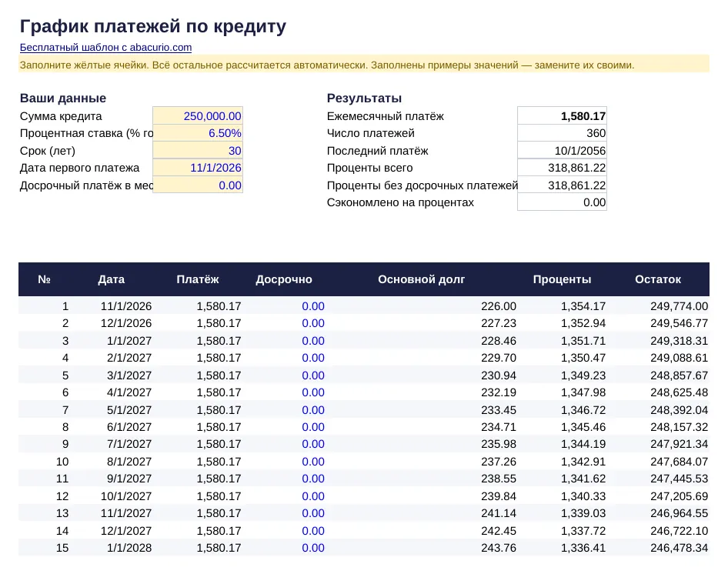The width and height of the screenshot is (728, 574).
Task: Click the date cell 3/1/2027
Action: pos(129,375)
